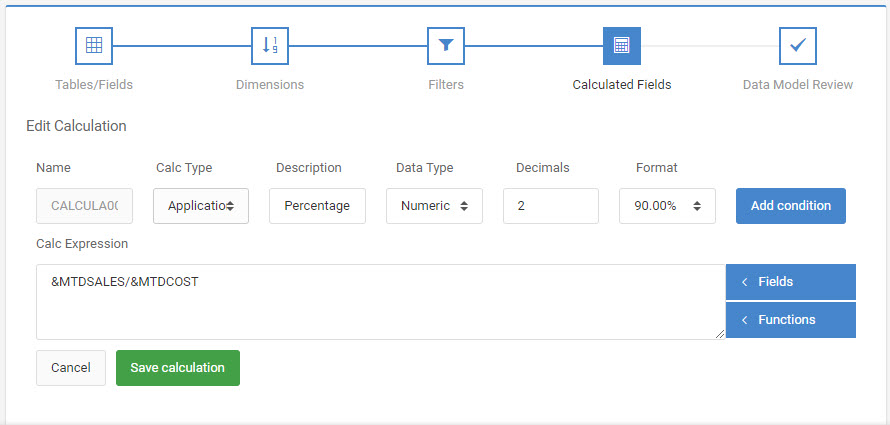This screenshot has height=425, width=890.
Task: Click the Tables/Fields step label
Action: (94, 85)
